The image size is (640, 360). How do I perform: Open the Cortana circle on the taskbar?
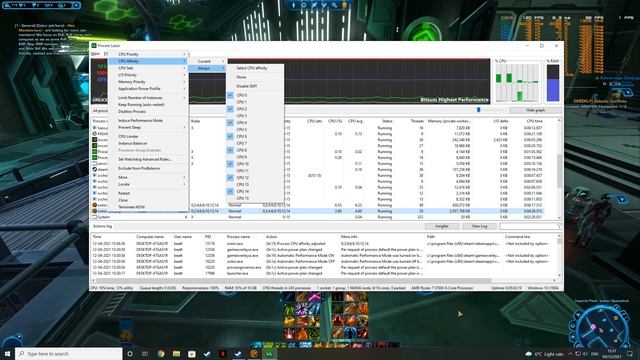coord(130,353)
